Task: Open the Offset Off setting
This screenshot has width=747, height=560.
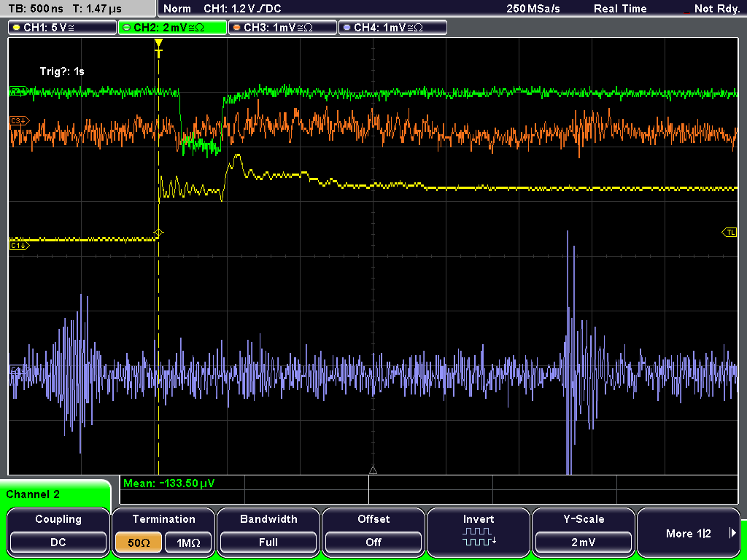Action: click(373, 532)
